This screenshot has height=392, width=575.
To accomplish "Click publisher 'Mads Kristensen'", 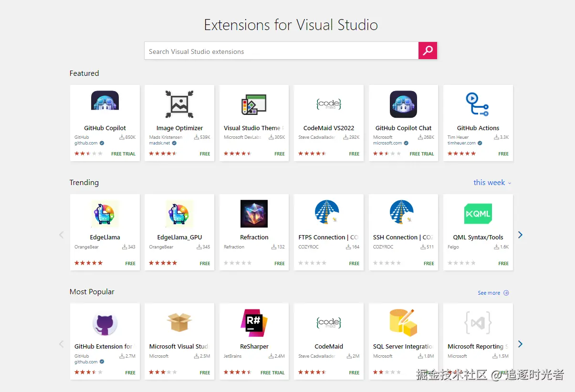I will (x=166, y=137).
